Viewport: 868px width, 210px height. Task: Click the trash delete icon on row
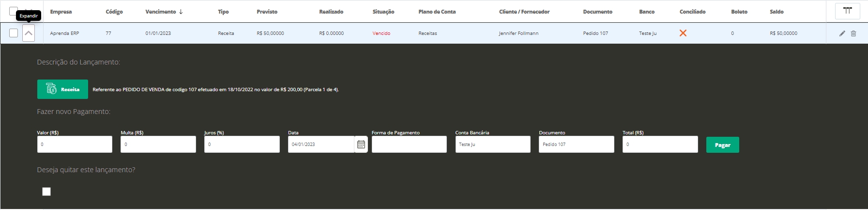point(853,33)
